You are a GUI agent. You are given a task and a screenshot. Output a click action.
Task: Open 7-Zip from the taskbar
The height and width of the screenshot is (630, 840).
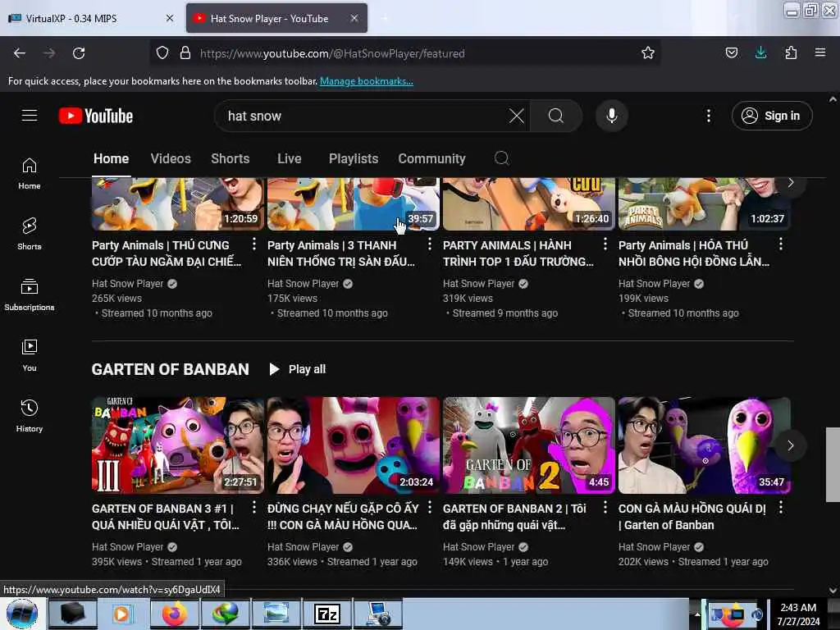[327, 614]
